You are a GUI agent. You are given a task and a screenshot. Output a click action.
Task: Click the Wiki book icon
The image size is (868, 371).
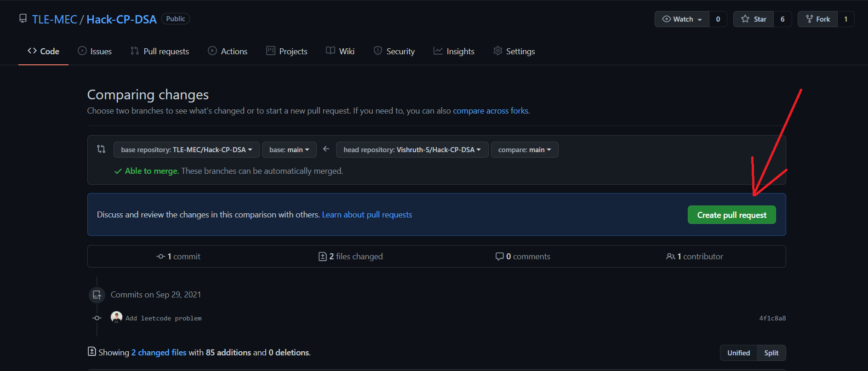331,51
